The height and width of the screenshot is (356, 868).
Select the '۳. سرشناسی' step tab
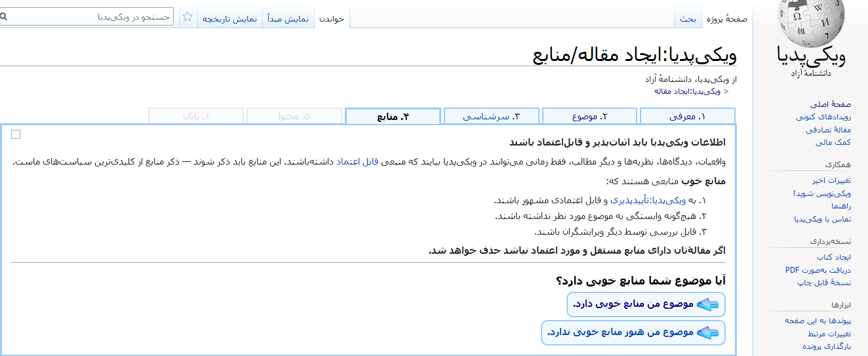pos(491,117)
